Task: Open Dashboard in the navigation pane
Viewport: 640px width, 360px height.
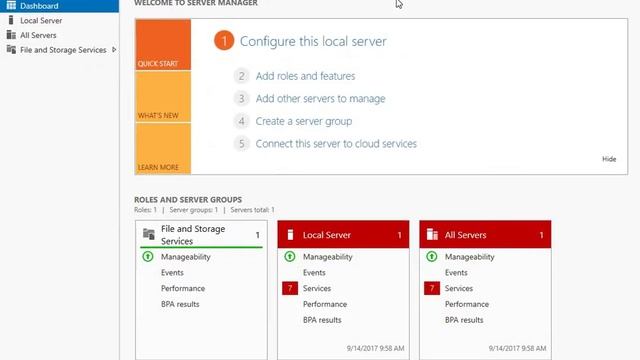Action: pos(60,6)
